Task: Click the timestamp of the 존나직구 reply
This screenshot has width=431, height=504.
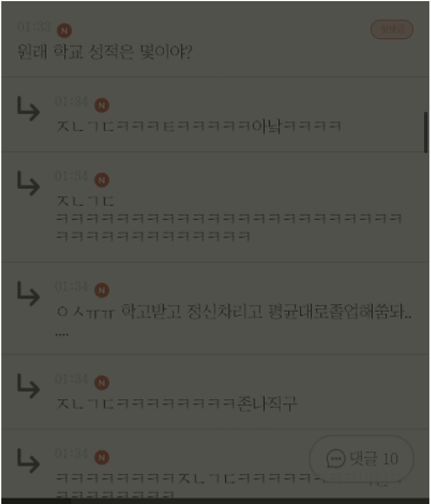Action: pyautogui.click(x=71, y=379)
